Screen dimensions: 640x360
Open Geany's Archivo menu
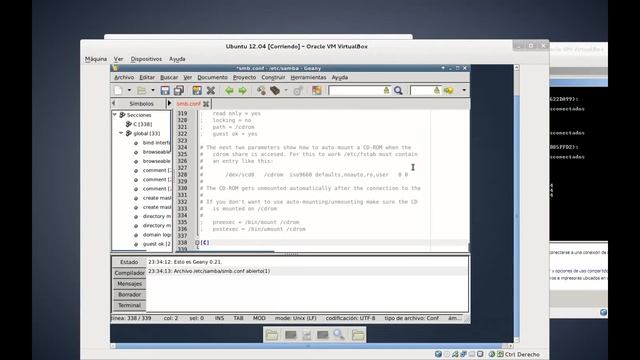tap(124, 77)
